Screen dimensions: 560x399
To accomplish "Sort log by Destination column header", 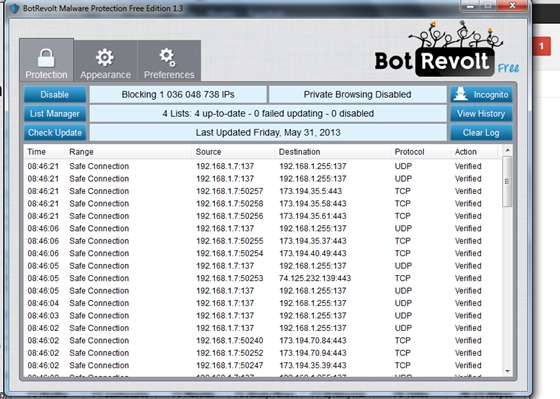I will (x=332, y=152).
